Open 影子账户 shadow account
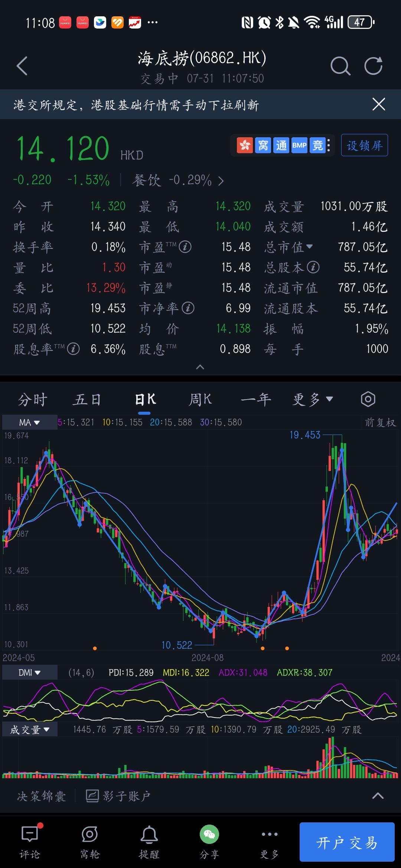401x868 pixels. 118,796
